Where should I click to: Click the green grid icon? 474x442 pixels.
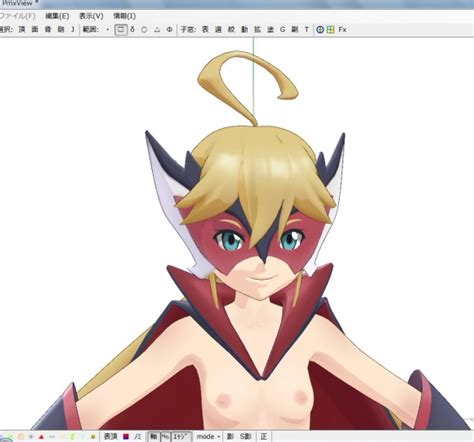point(330,30)
